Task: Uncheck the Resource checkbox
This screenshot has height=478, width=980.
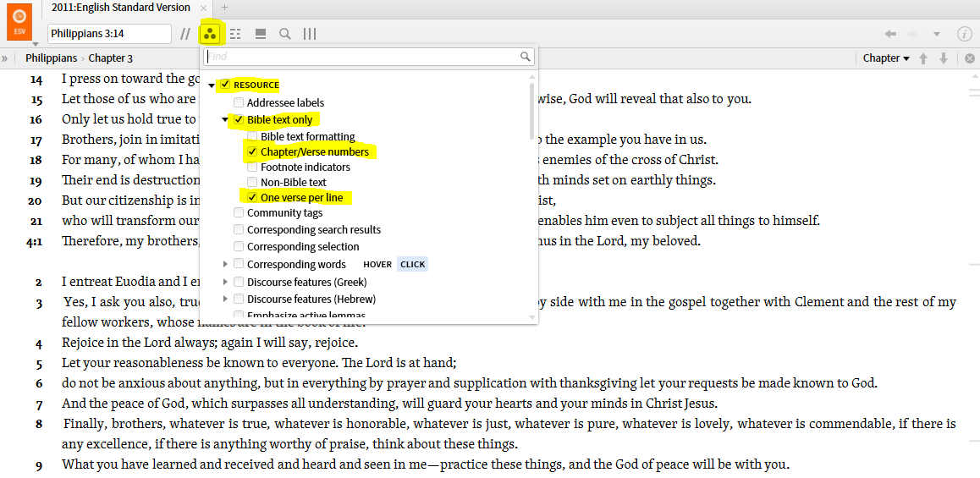Action: pos(225,85)
